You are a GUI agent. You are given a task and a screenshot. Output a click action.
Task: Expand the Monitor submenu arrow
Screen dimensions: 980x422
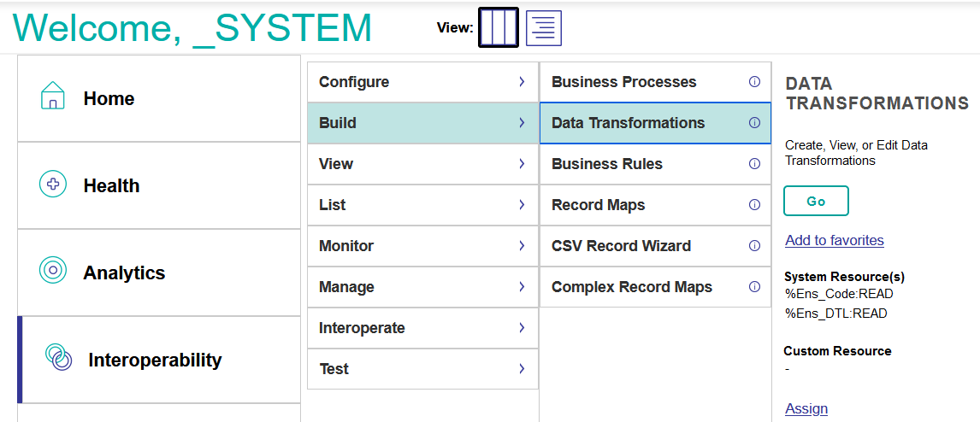point(522,246)
